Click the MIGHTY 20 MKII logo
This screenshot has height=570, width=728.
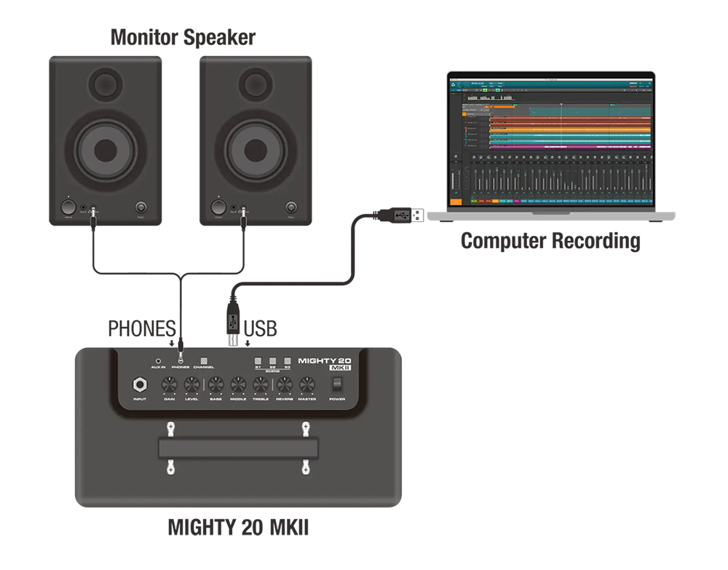click(326, 363)
